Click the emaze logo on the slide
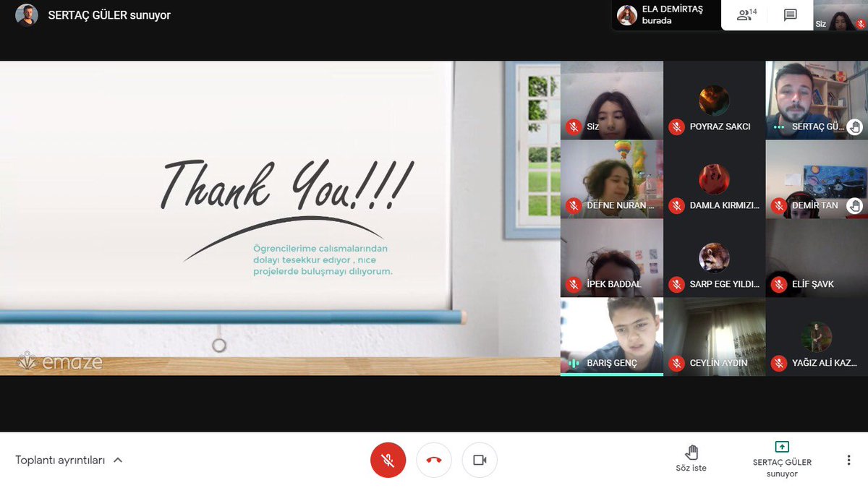This screenshot has width=868, height=488. coord(60,361)
